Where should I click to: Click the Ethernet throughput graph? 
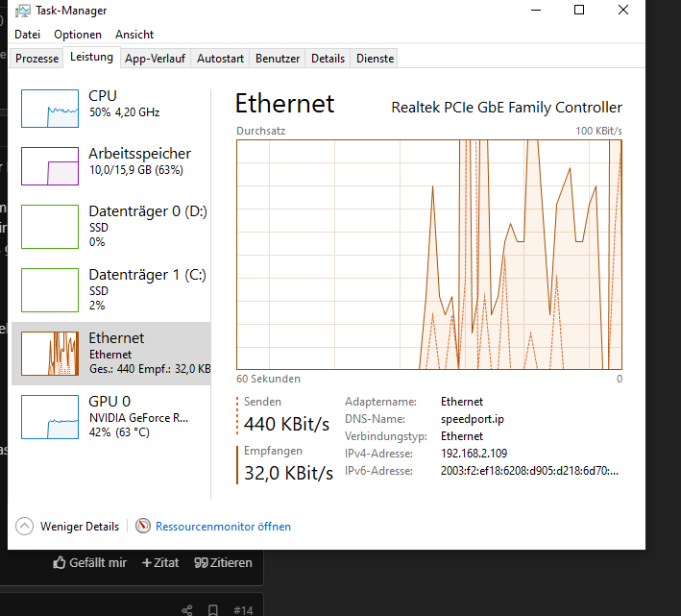[429, 255]
